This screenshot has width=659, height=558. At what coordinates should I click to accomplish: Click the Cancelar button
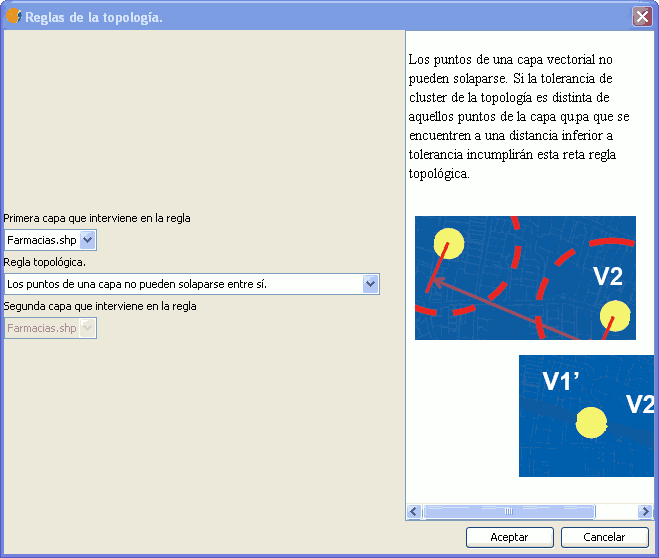click(604, 537)
